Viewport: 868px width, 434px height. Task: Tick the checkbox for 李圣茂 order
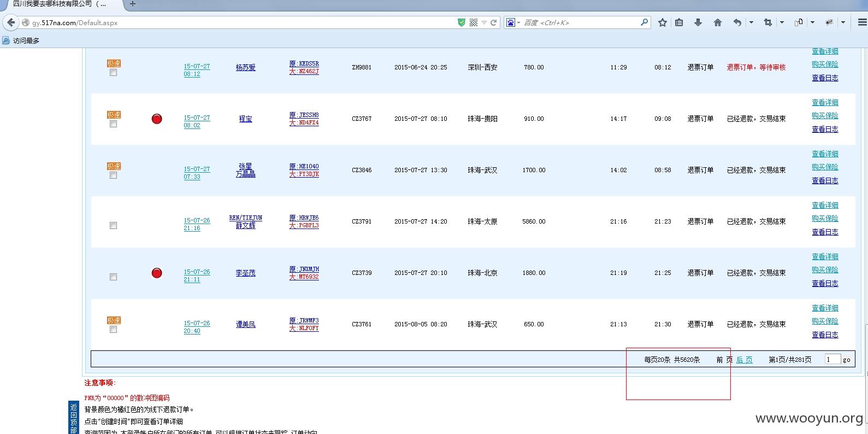[x=113, y=277]
